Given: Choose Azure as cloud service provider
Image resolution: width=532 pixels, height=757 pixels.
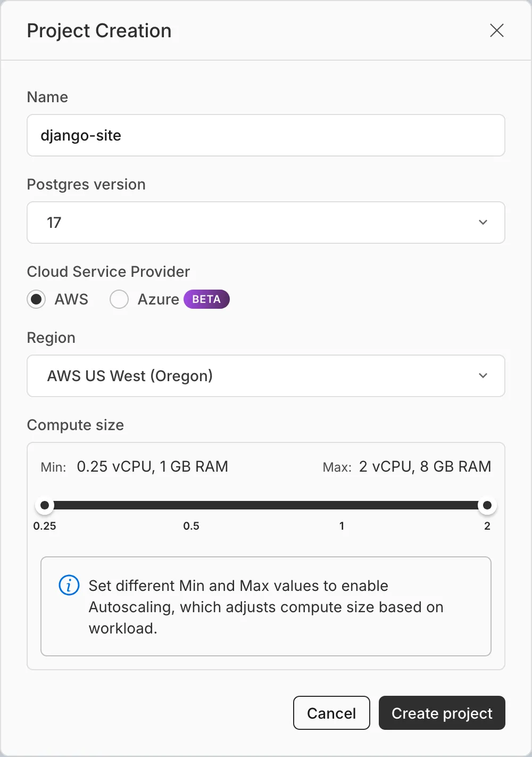Looking at the screenshot, I should click(x=119, y=299).
